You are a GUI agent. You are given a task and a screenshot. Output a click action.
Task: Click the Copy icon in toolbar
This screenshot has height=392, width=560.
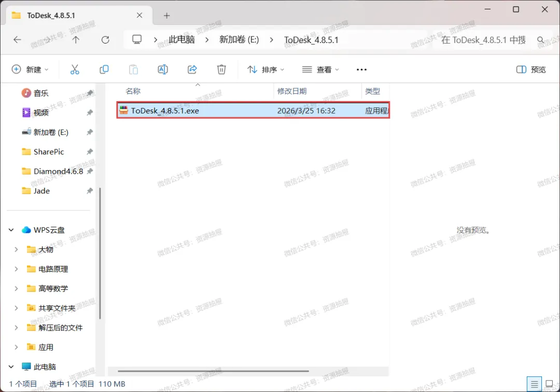(x=104, y=69)
